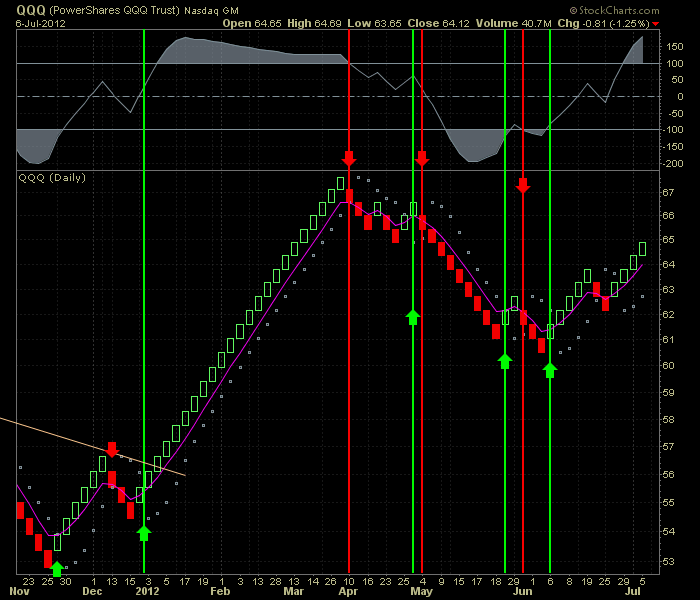700x600 pixels.
Task: Click the 6 date label in June
Action: (550, 582)
